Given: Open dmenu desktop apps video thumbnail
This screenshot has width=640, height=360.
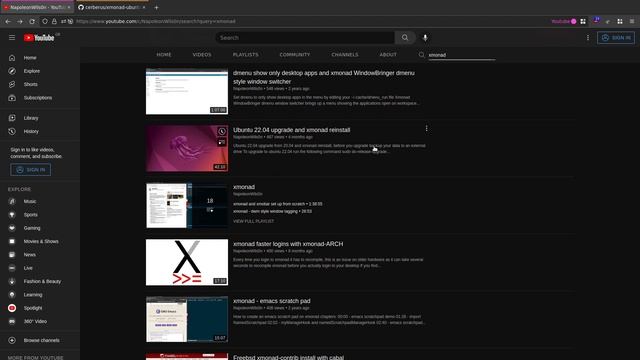Looking at the screenshot, I should click(x=187, y=91).
